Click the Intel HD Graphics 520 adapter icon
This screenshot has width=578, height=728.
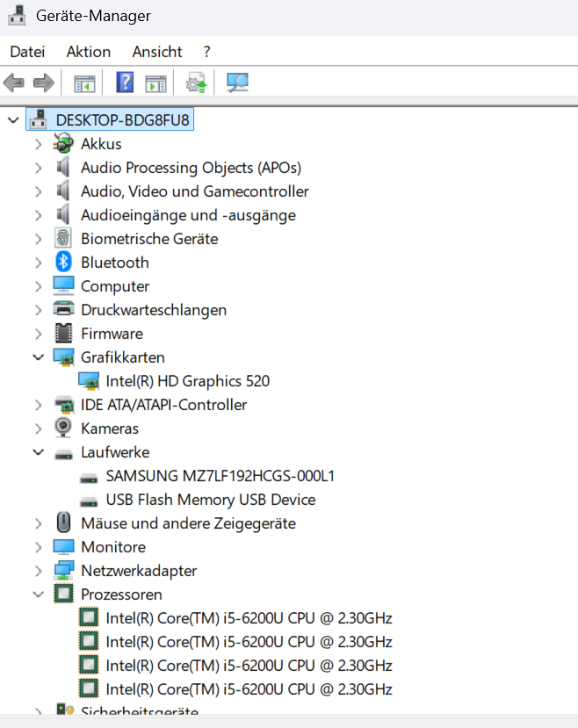tap(88, 381)
